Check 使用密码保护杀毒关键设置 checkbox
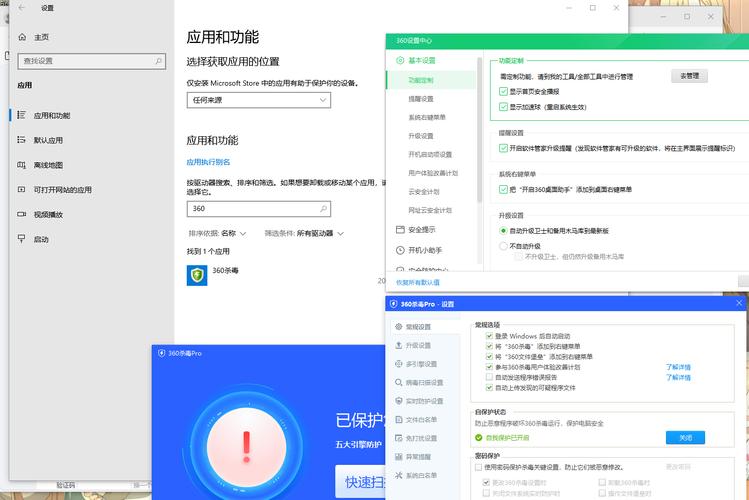 (x=478, y=467)
